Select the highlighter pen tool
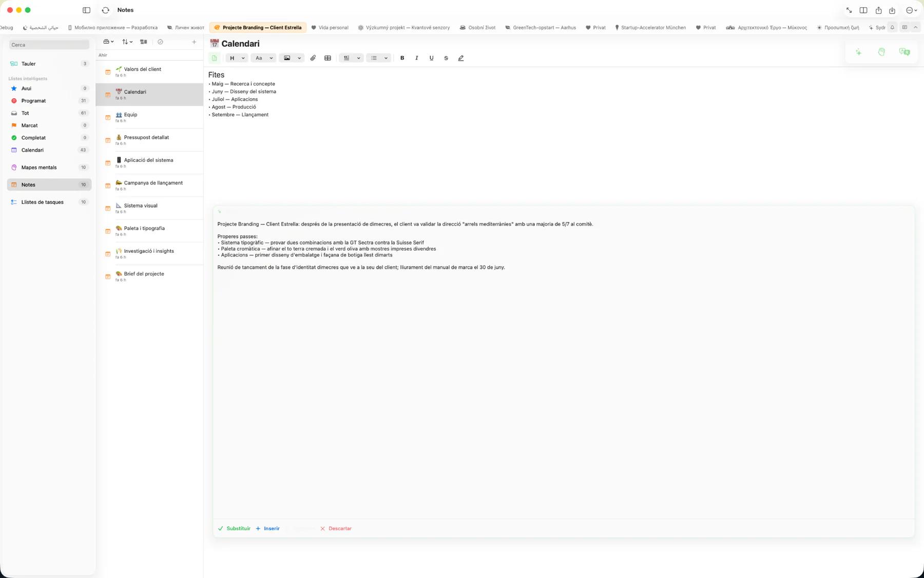 click(461, 58)
